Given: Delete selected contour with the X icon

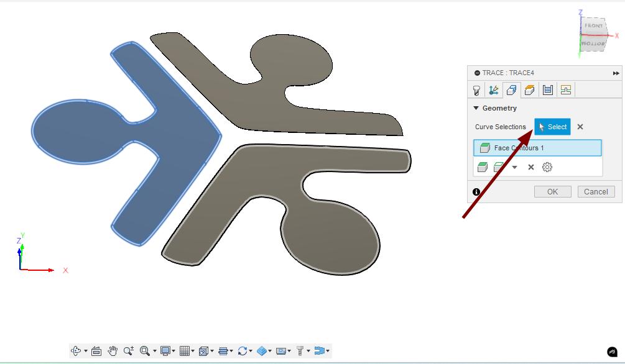Looking at the screenshot, I should point(530,167).
